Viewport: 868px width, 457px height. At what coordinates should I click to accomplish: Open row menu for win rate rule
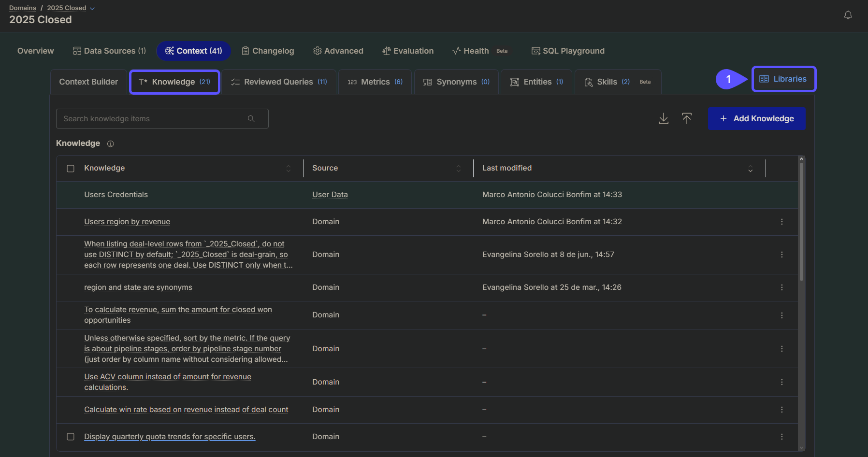pos(781,410)
